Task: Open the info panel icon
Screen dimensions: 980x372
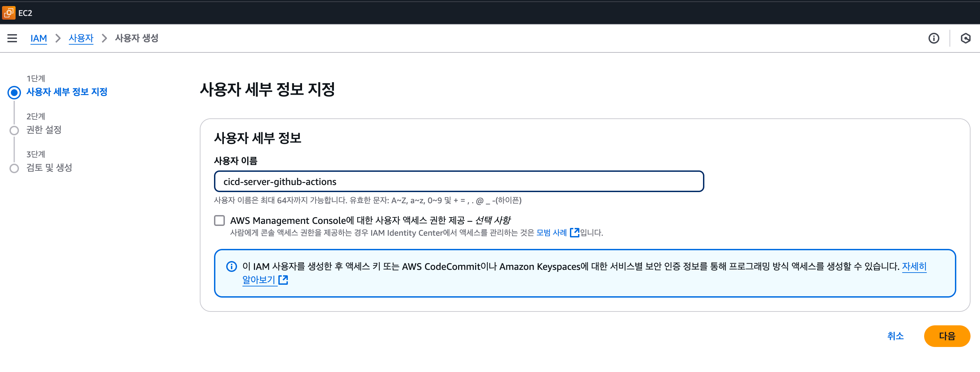Action: 934,38
